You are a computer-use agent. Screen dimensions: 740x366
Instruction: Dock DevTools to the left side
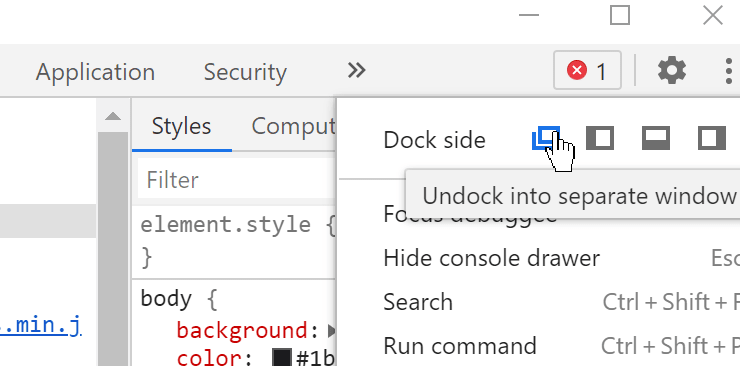coord(600,138)
